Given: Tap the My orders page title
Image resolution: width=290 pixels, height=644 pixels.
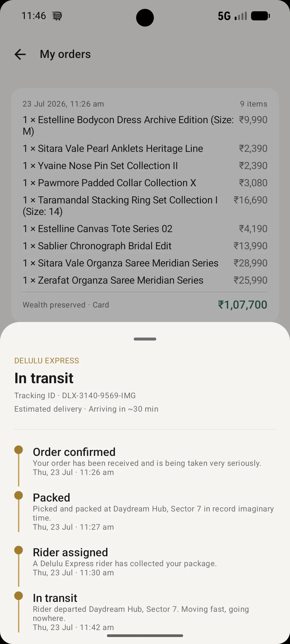Looking at the screenshot, I should (x=65, y=54).
